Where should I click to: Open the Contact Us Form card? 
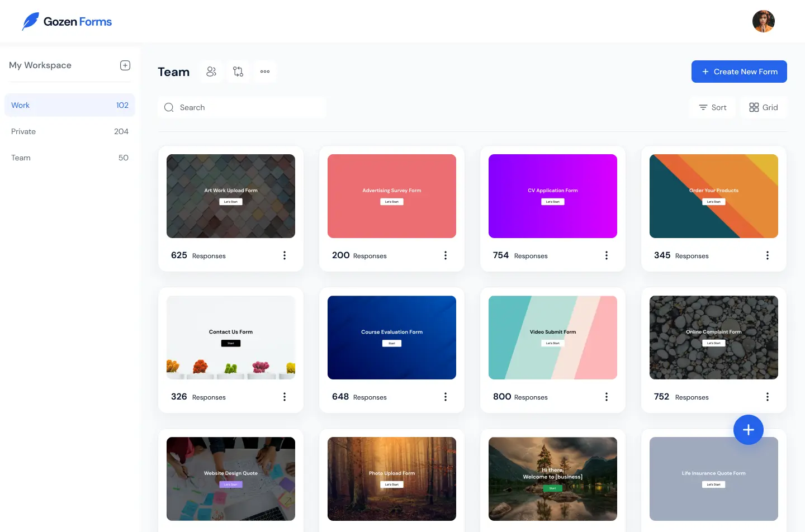(230, 338)
